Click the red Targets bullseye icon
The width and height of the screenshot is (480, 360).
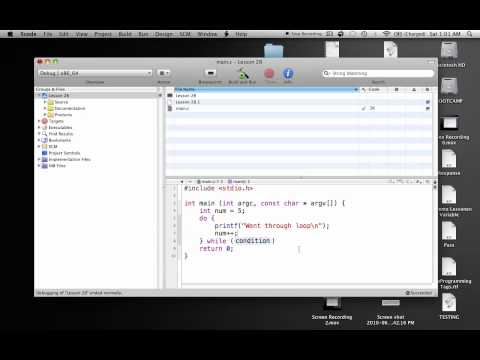[45, 121]
